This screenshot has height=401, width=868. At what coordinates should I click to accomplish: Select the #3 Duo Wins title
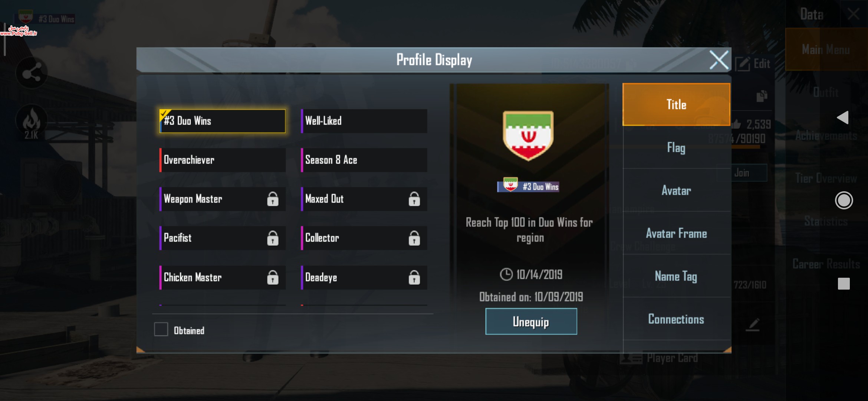[x=223, y=121]
